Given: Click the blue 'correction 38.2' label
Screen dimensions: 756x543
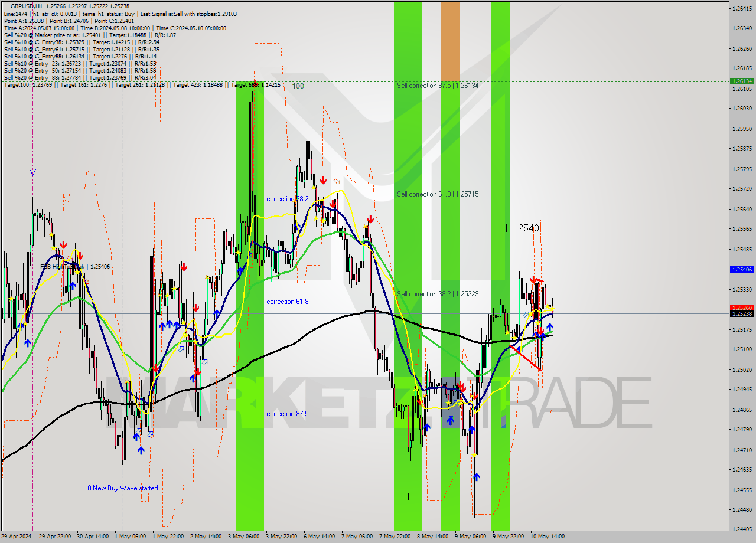Looking at the screenshot, I should [287, 199].
